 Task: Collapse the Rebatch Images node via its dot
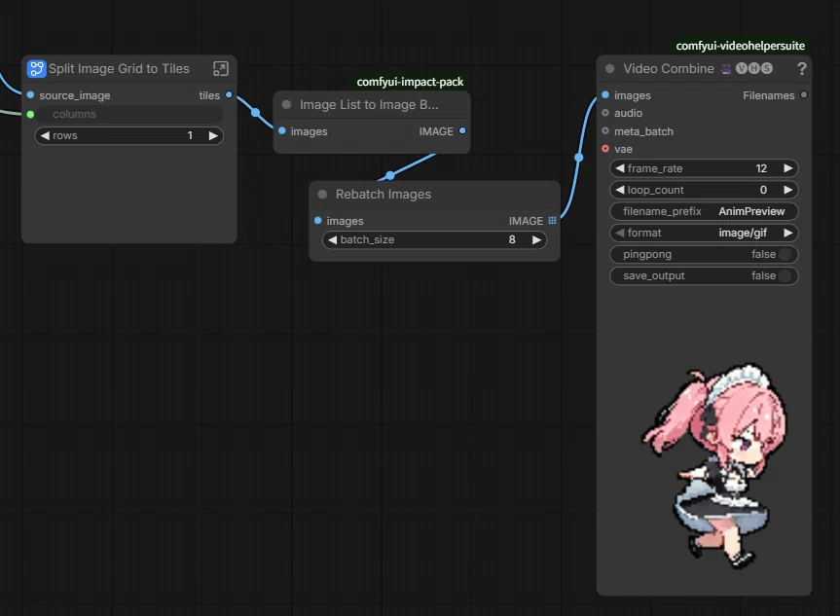click(x=322, y=195)
